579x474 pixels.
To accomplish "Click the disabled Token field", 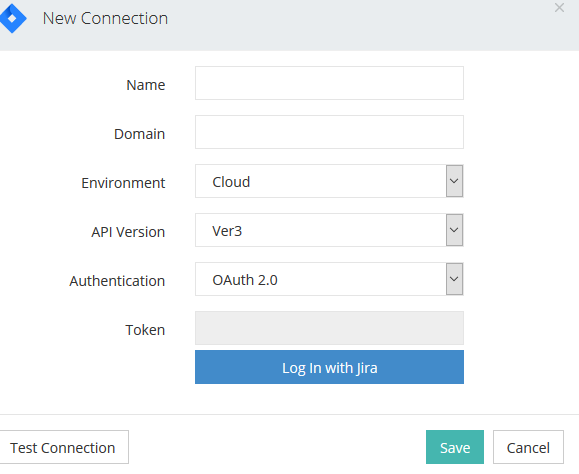I will coord(329,328).
